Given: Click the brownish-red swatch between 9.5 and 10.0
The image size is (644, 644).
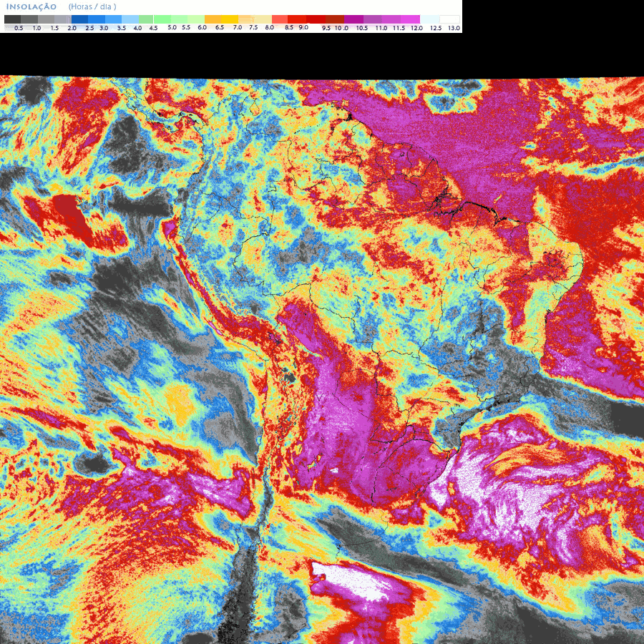Looking at the screenshot, I should point(335,19).
